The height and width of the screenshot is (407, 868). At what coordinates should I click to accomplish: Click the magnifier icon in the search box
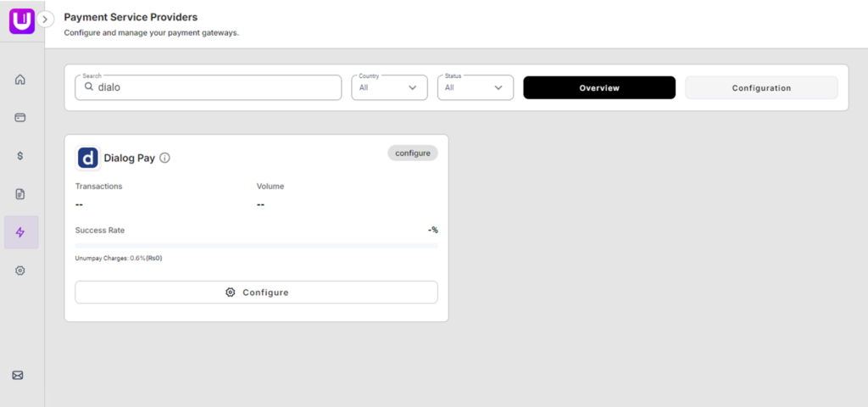[88, 87]
